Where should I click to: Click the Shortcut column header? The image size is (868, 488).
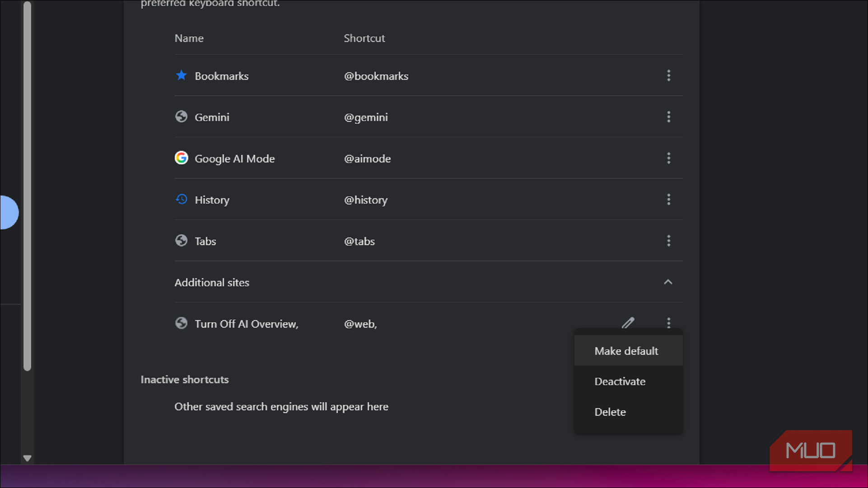pos(364,38)
